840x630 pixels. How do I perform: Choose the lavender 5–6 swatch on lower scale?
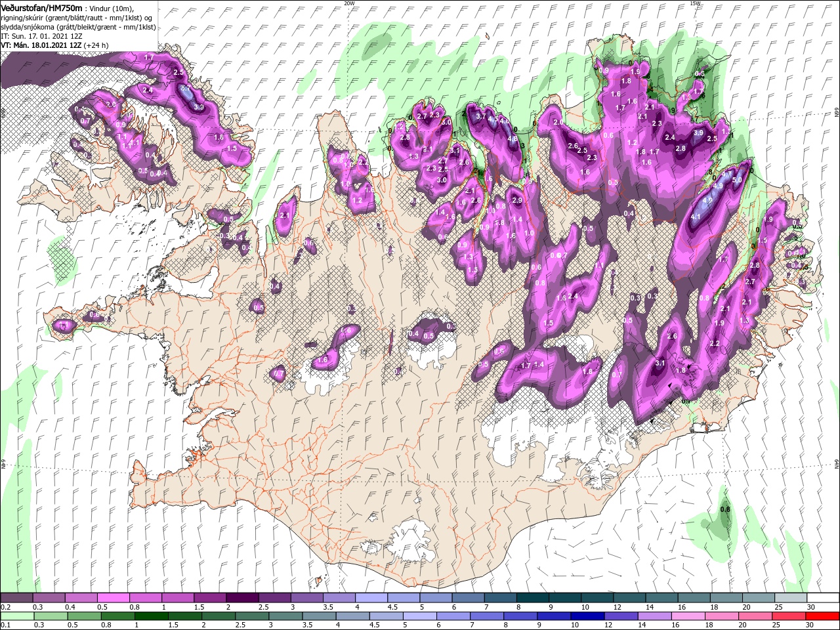(419, 616)
